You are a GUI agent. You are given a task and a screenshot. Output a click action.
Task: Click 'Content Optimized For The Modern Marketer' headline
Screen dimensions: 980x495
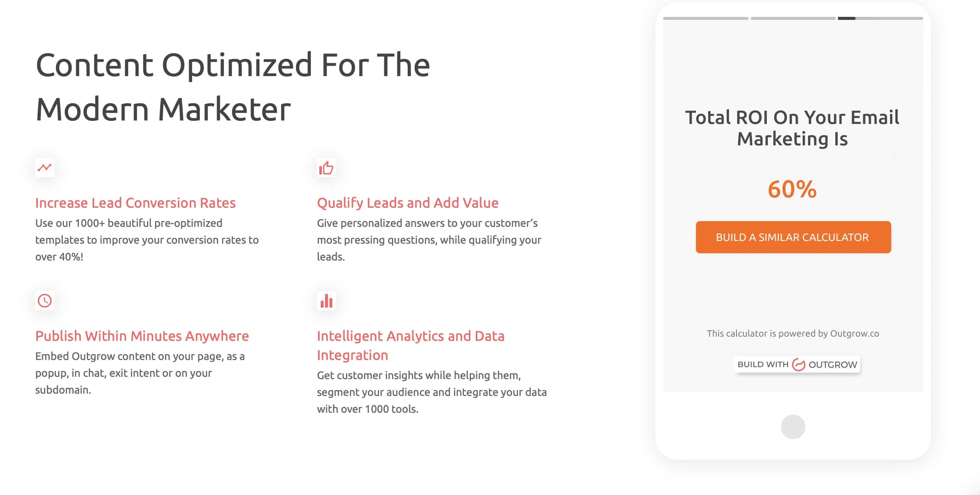(233, 87)
